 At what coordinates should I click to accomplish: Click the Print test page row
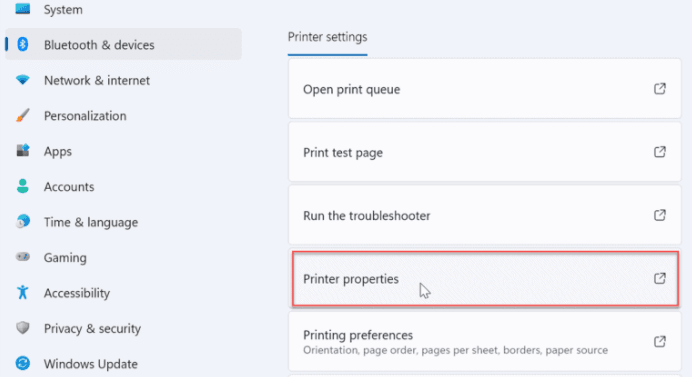485,152
